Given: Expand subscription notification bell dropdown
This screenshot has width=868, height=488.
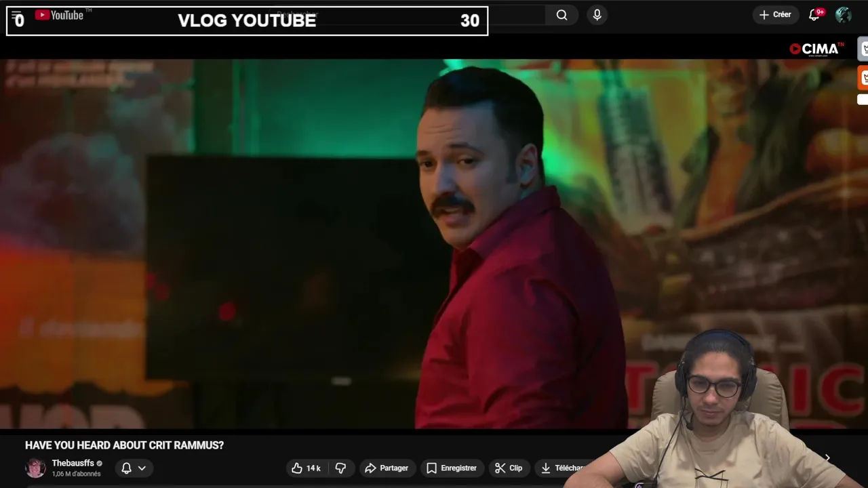Looking at the screenshot, I should (x=134, y=468).
